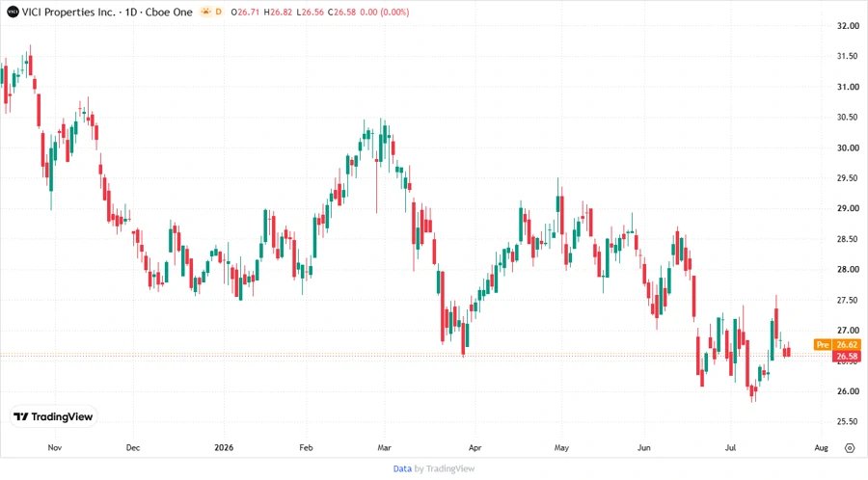
Task: Click the 30.00 price axis label
Action: click(x=848, y=147)
